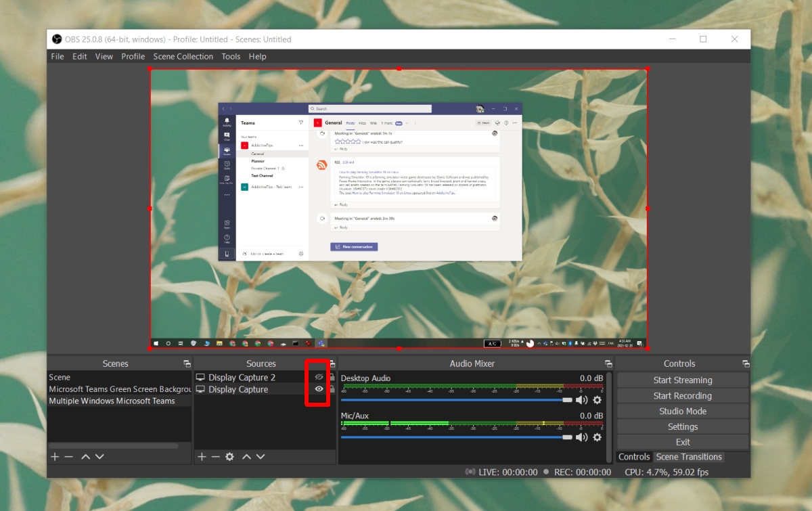Move the selected source up with the arrow
Screen dimensions: 812x511
pos(248,456)
